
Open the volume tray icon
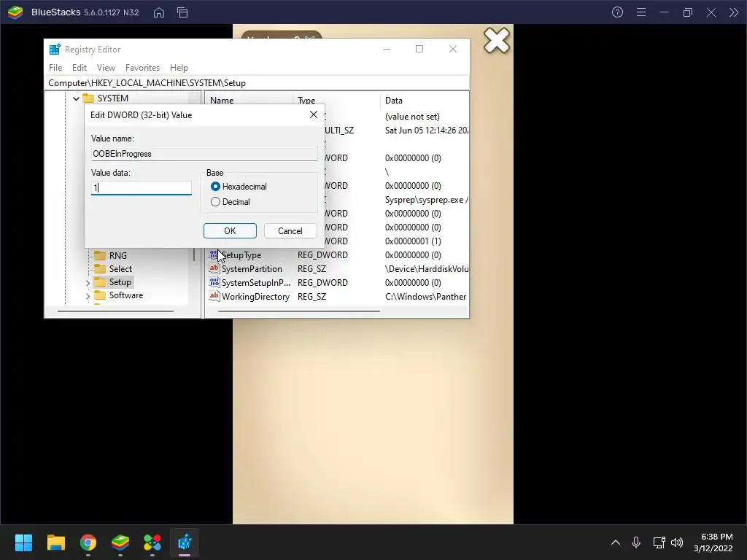(676, 542)
